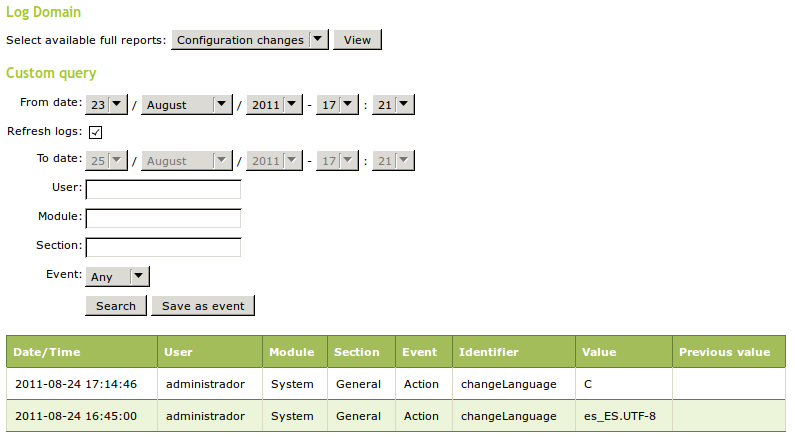Viewport: 795px width, 442px height.
Task: Open the From date year dropdown
Action: pyautogui.click(x=273, y=104)
